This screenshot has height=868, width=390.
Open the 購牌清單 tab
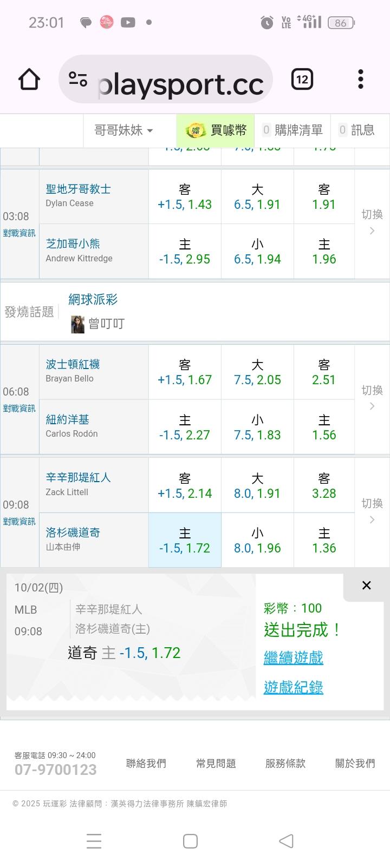point(293,130)
